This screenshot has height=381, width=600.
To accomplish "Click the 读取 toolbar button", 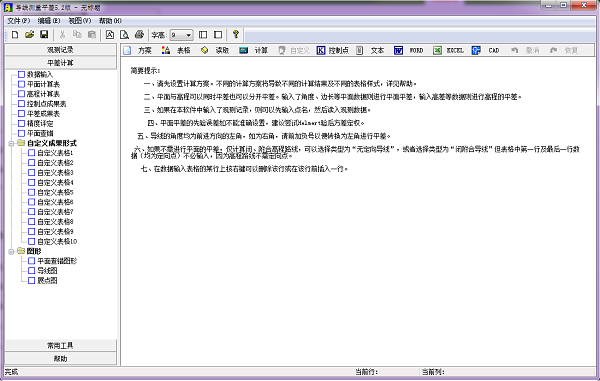I will click(x=215, y=50).
